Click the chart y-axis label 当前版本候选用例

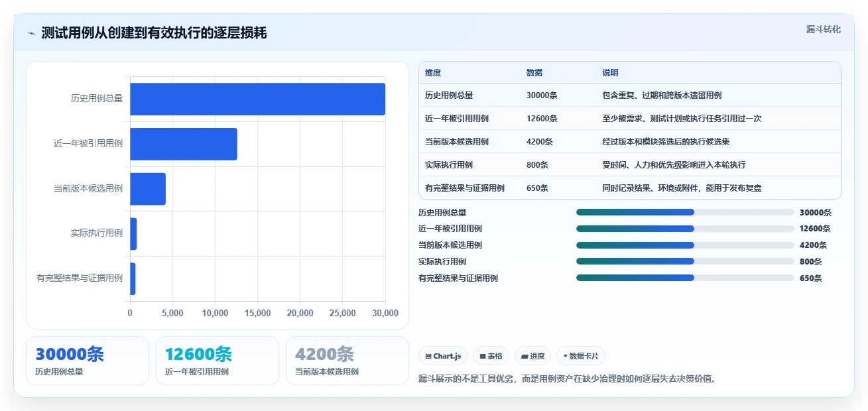[88, 189]
